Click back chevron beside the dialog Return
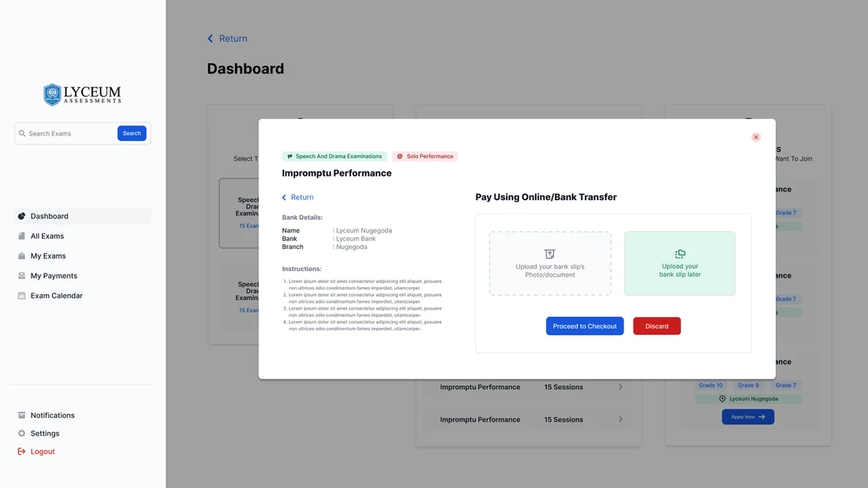This screenshot has height=488, width=868. pyautogui.click(x=285, y=198)
